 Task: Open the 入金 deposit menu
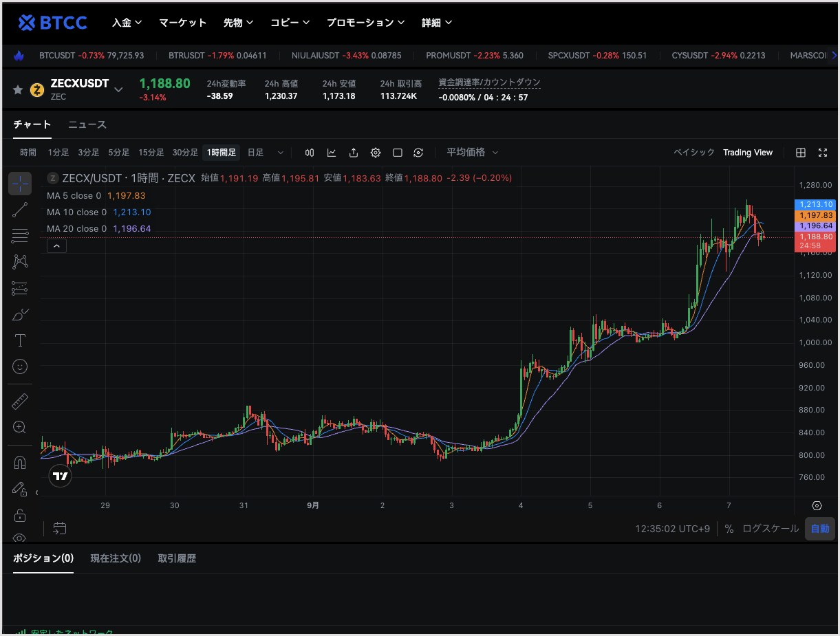pyautogui.click(x=127, y=23)
